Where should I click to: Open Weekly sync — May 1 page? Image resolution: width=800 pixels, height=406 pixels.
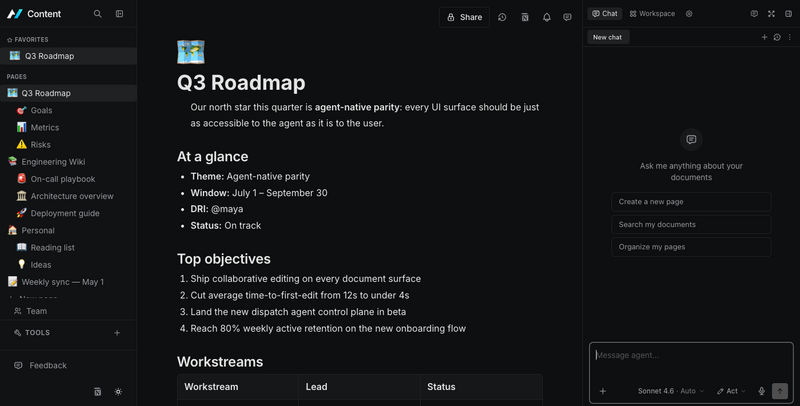pyautogui.click(x=68, y=282)
